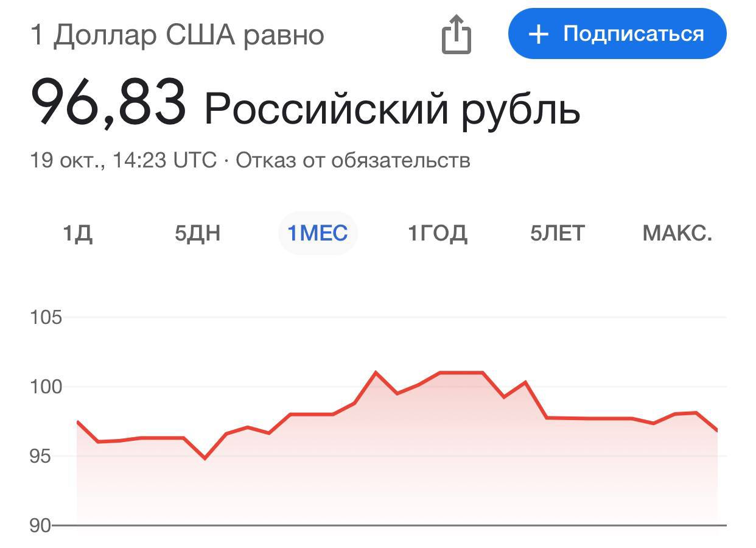Open the Отказ от обязательств link
Viewport: 756px width, 548px height.
(x=353, y=161)
